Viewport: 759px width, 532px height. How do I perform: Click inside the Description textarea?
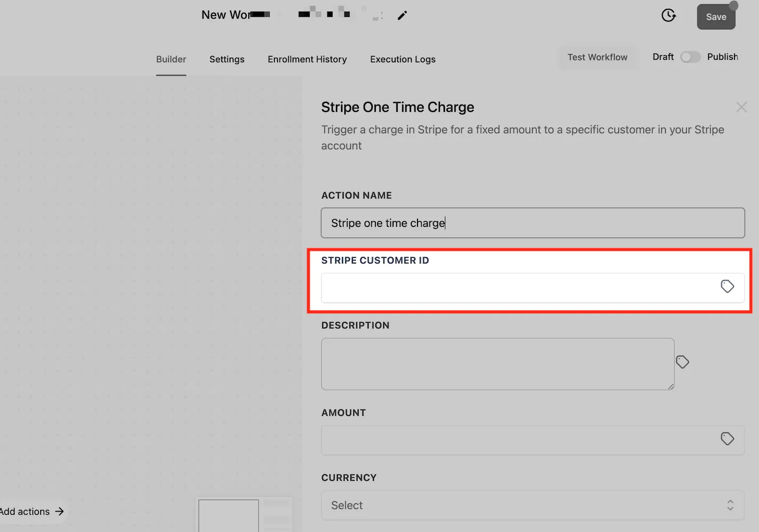498,364
